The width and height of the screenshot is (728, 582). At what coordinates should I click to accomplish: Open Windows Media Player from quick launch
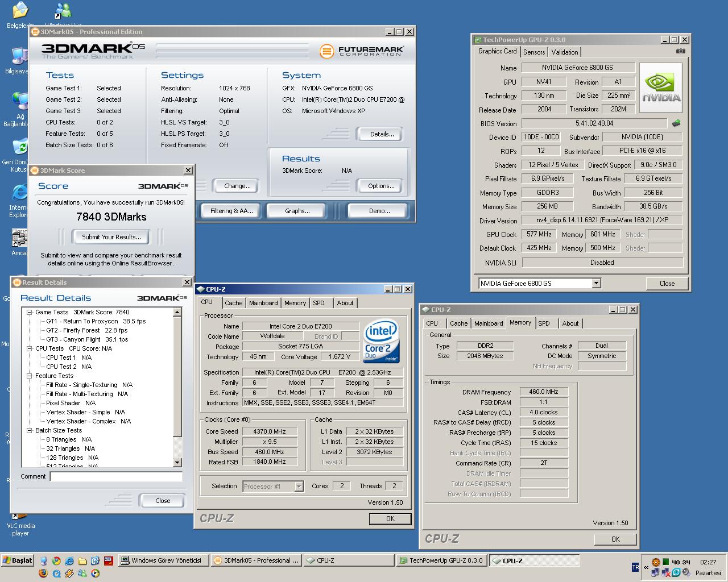(96, 573)
